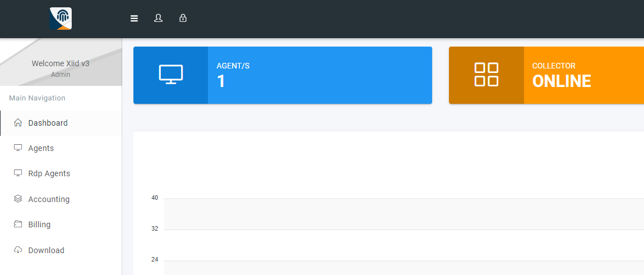Viewport: 644px width, 275px height.
Task: Click the Xiid fingerprint logo
Action: pos(61,19)
